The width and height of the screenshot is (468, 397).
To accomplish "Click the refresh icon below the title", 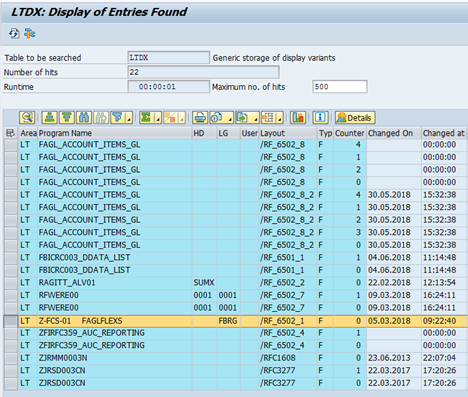I will click(14, 34).
